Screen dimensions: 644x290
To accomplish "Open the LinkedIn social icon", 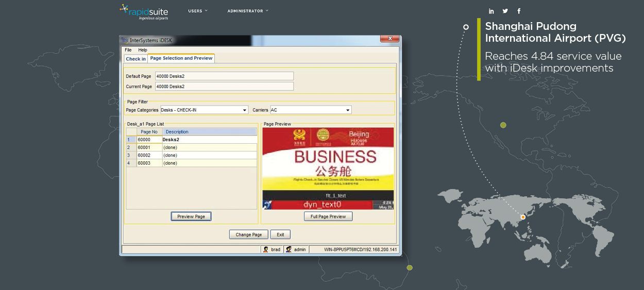I will pyautogui.click(x=492, y=11).
